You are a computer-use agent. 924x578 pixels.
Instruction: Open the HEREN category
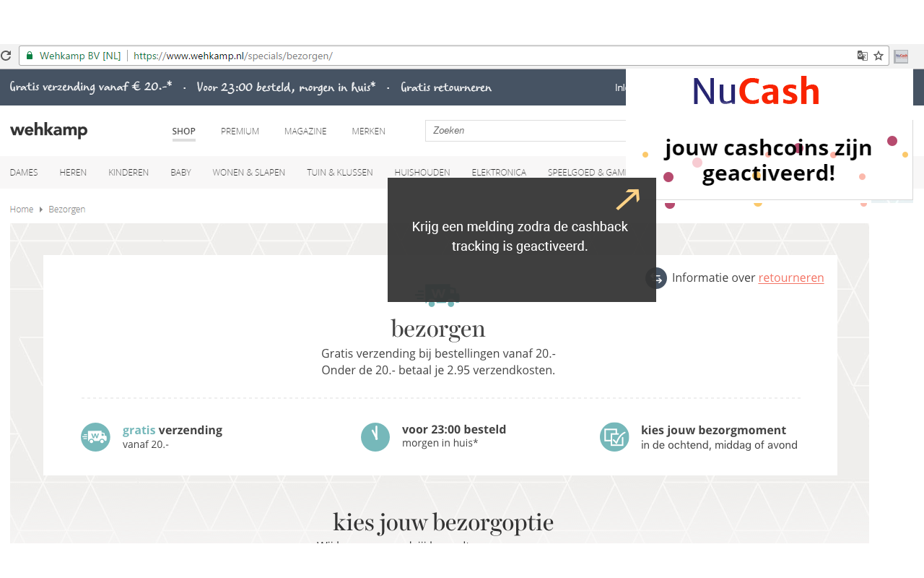tap(73, 172)
